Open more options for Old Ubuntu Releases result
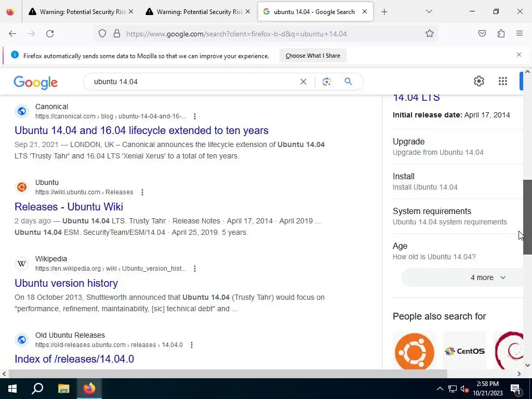 (x=191, y=345)
